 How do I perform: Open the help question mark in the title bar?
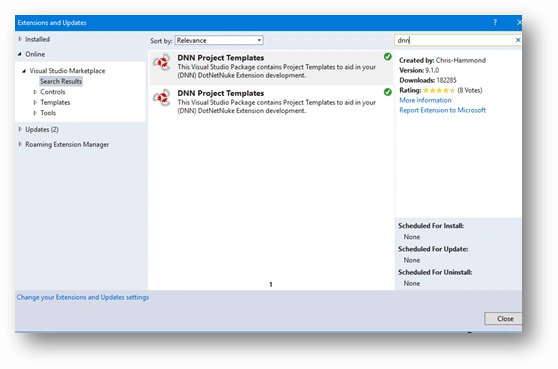[x=495, y=22]
